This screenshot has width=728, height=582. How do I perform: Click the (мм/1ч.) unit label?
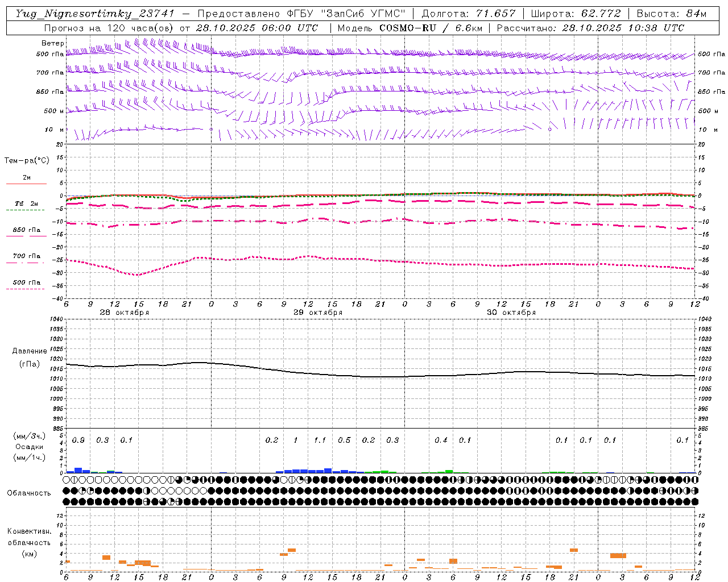coord(29,457)
